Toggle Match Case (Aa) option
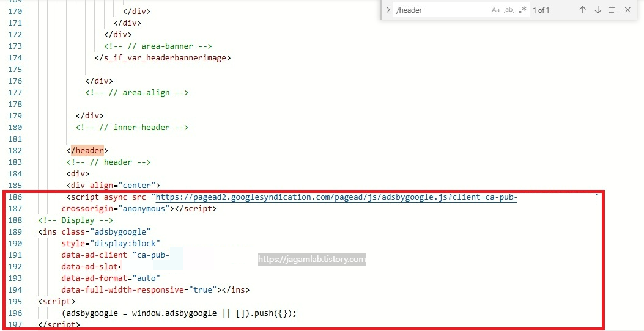 click(496, 10)
